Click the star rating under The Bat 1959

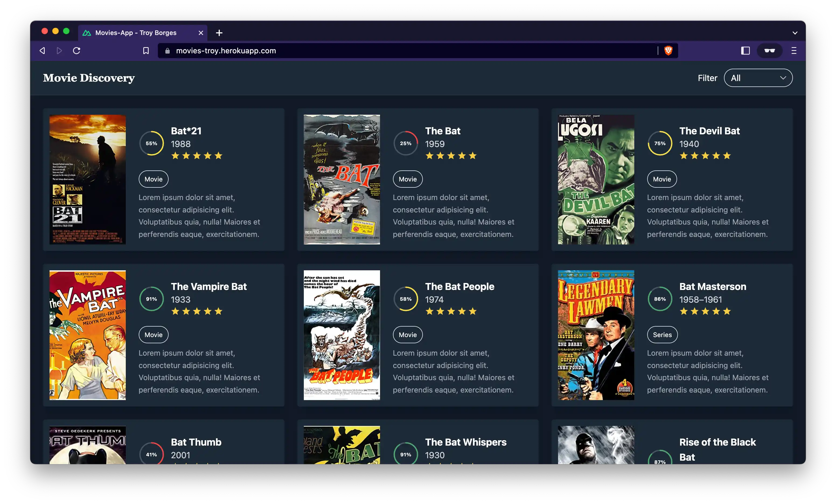pos(451,156)
